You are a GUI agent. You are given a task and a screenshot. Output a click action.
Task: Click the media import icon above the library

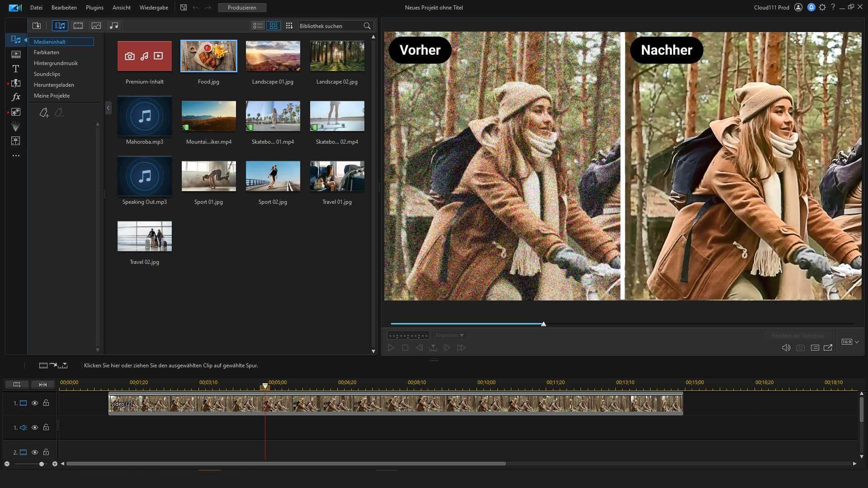click(x=37, y=26)
